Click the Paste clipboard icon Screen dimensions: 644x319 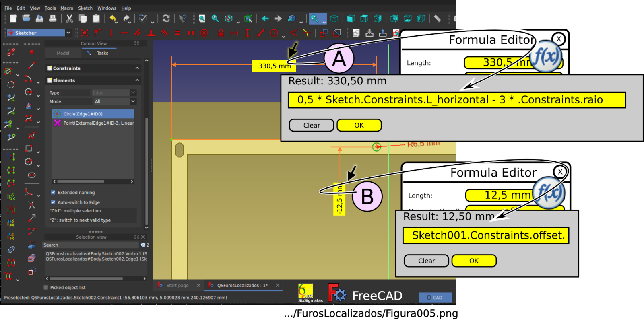pos(96,19)
